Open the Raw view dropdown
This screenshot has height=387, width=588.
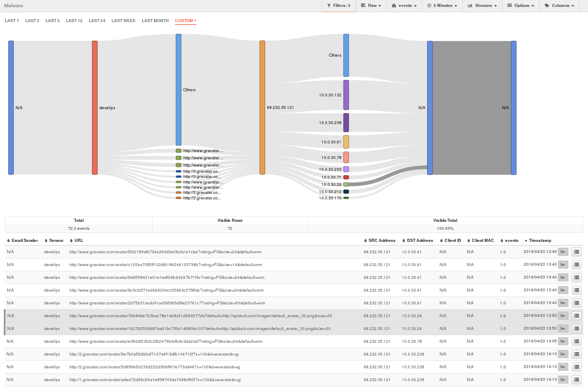(371, 6)
